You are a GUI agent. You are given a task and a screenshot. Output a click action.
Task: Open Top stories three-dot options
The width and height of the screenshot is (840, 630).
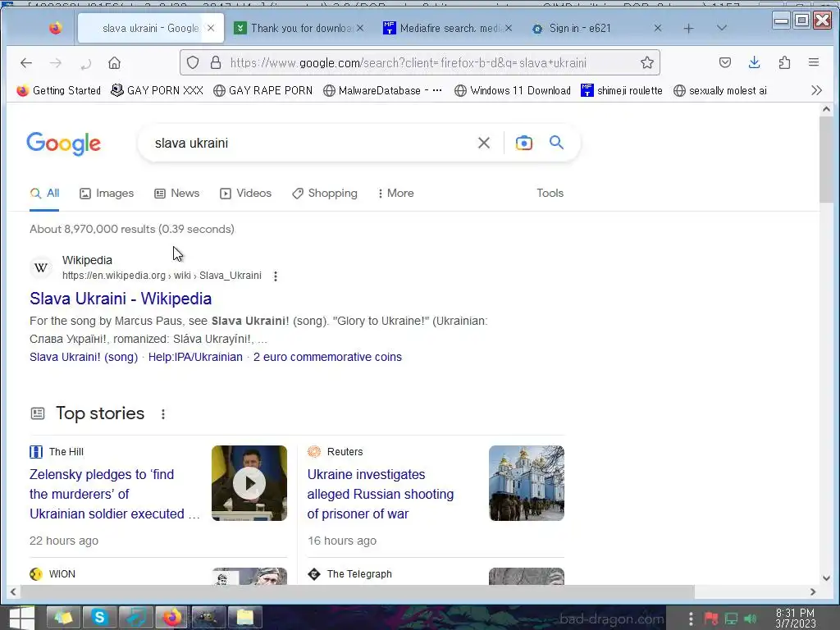[x=163, y=414]
